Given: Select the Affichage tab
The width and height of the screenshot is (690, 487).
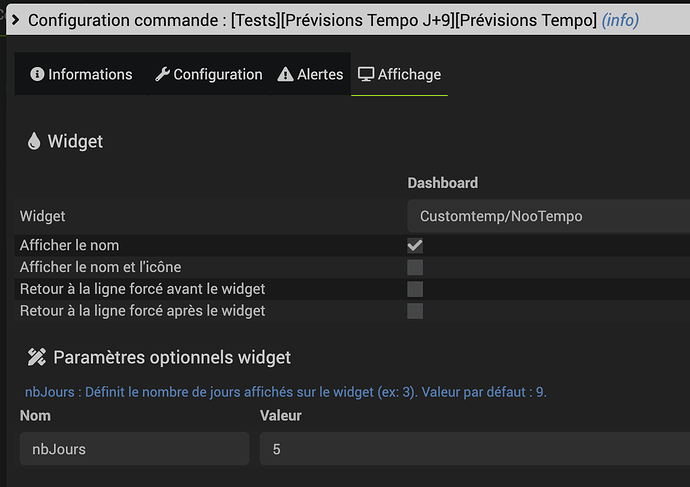Looking at the screenshot, I should pos(399,75).
